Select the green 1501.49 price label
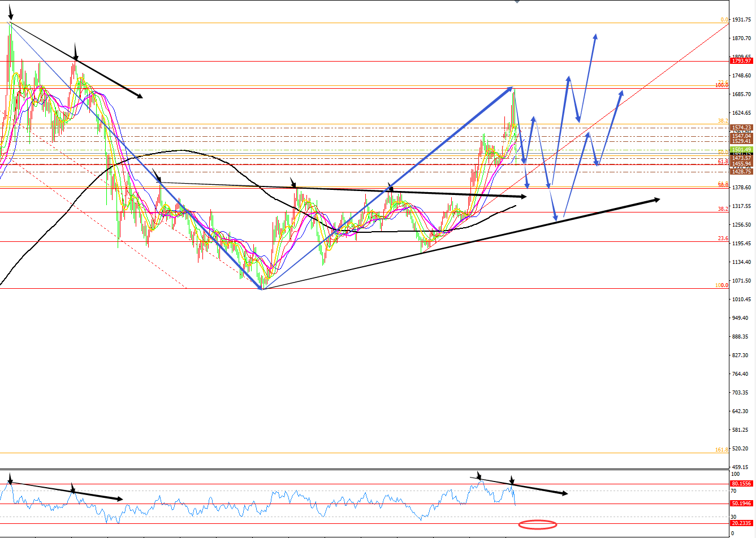The height and width of the screenshot is (538, 756). point(741,150)
